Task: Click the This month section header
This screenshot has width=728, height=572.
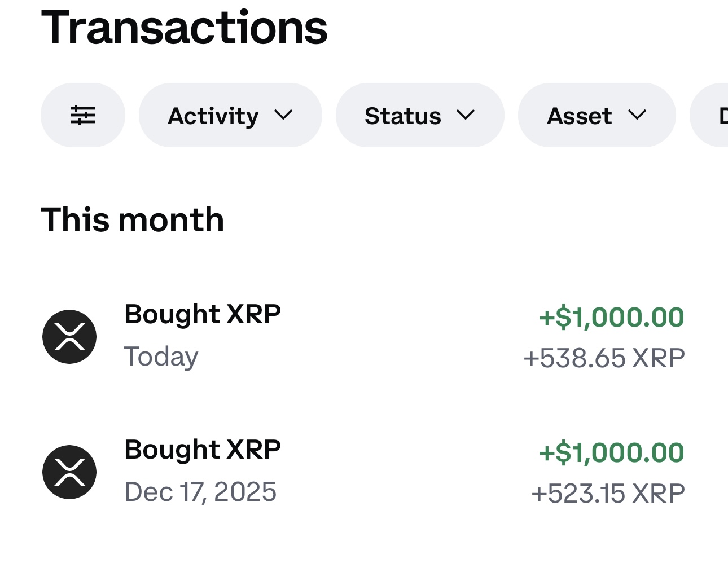Action: (x=133, y=219)
